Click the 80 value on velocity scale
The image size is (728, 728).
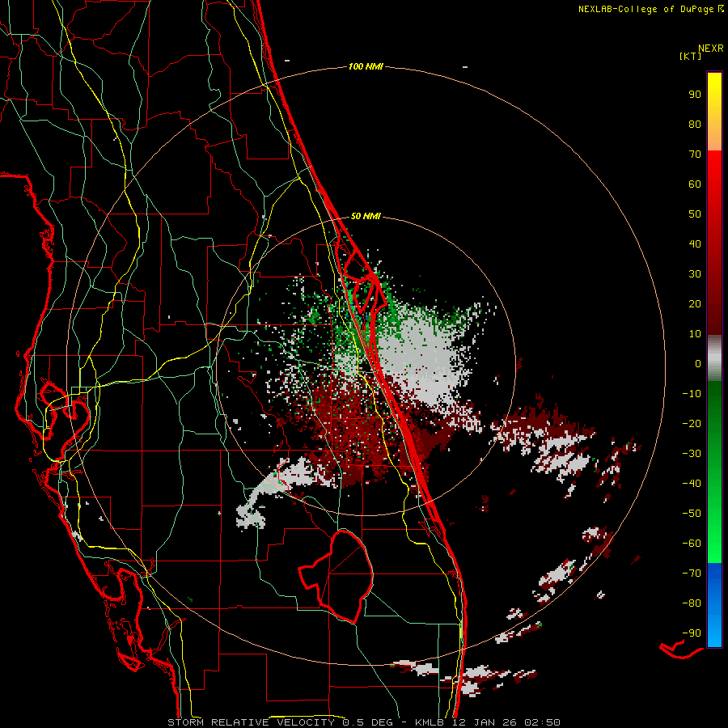point(695,124)
